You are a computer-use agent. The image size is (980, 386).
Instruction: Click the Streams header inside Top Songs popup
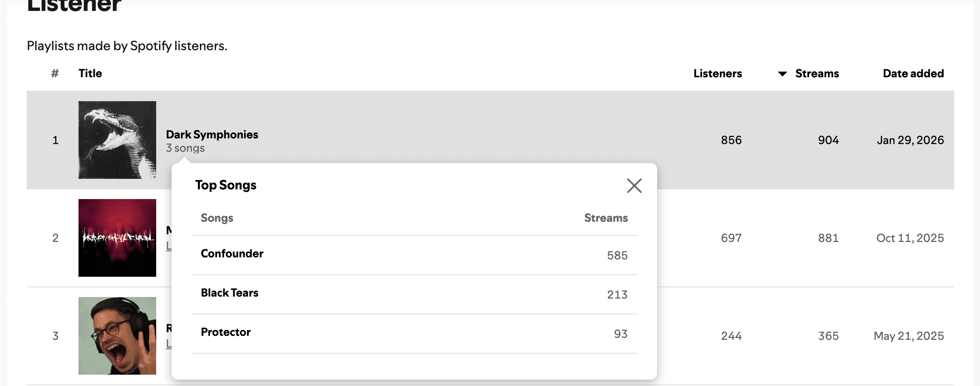coord(606,218)
